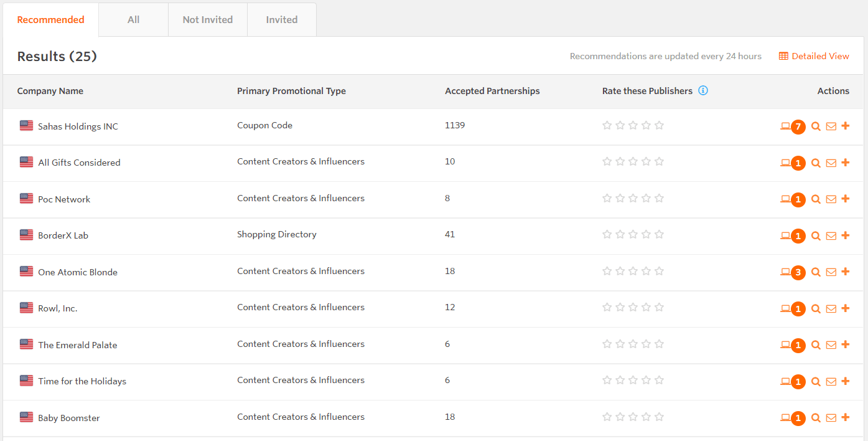Click the magnifier icon for All Gifts Considered
The image size is (868, 441).
tap(816, 163)
